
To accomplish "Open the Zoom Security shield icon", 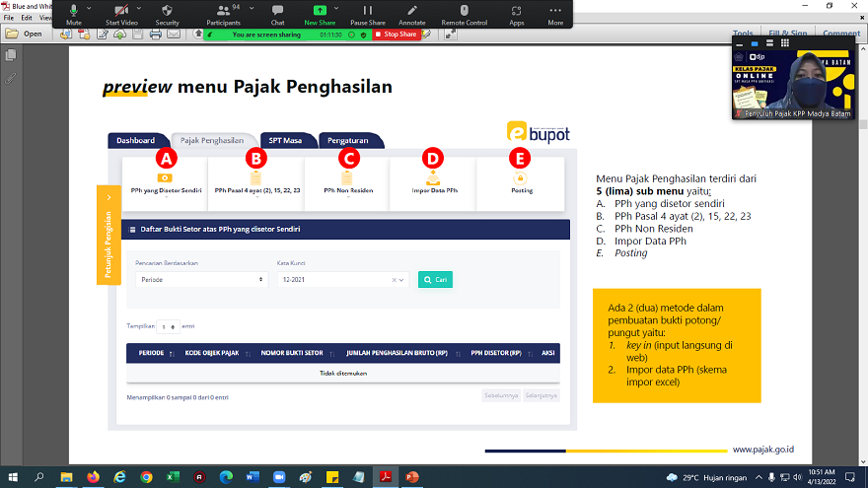I will [168, 11].
